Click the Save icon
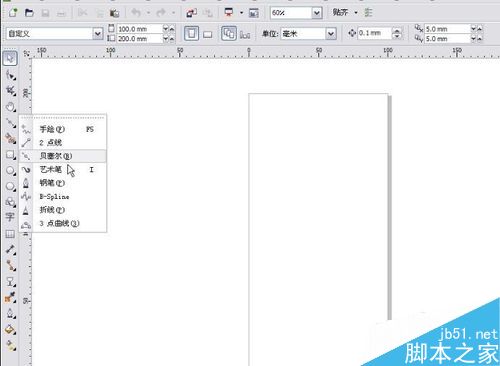 pyautogui.click(x=45, y=13)
